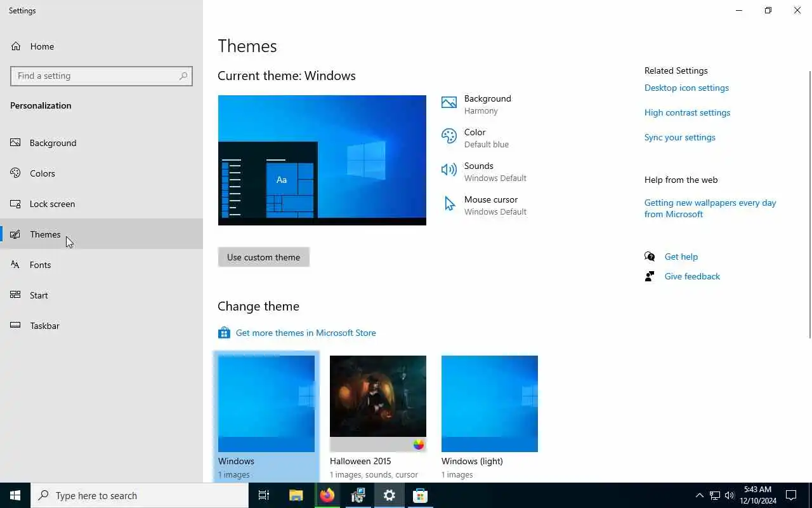Open Sync your settings link
Viewport: 812px width, 508px height.
pos(679,137)
